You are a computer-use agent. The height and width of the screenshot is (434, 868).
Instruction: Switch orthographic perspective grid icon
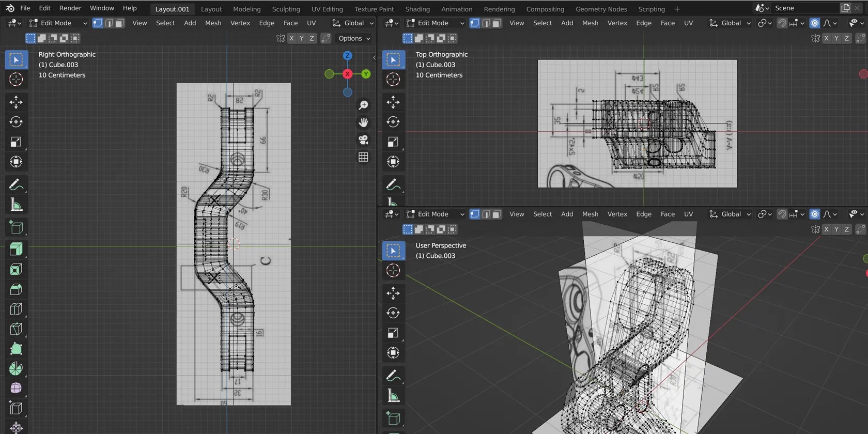(x=364, y=157)
